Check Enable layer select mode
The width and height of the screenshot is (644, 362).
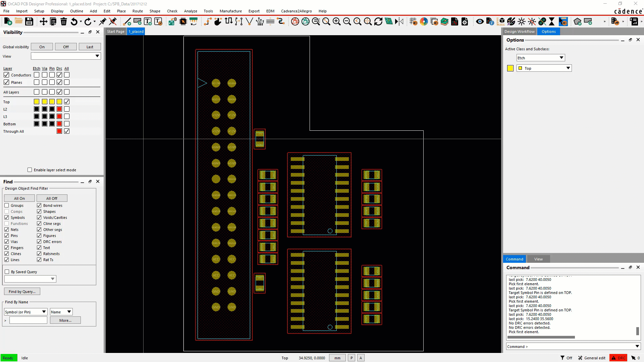[30, 170]
